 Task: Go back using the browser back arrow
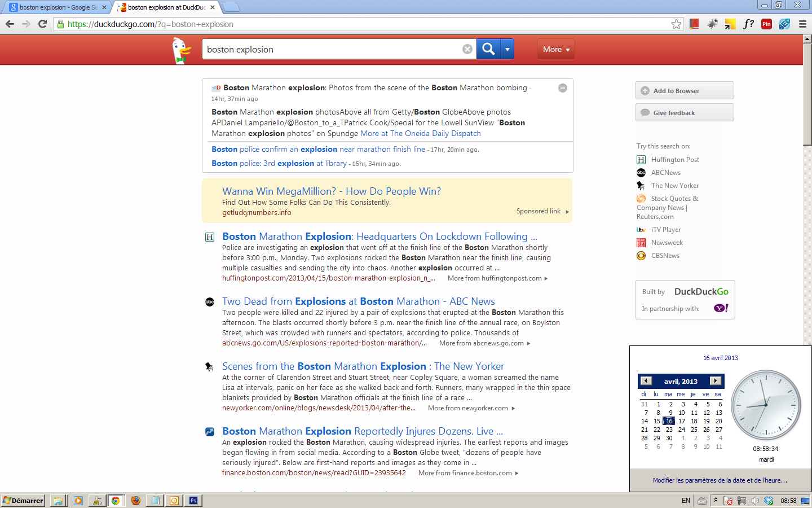[10, 24]
